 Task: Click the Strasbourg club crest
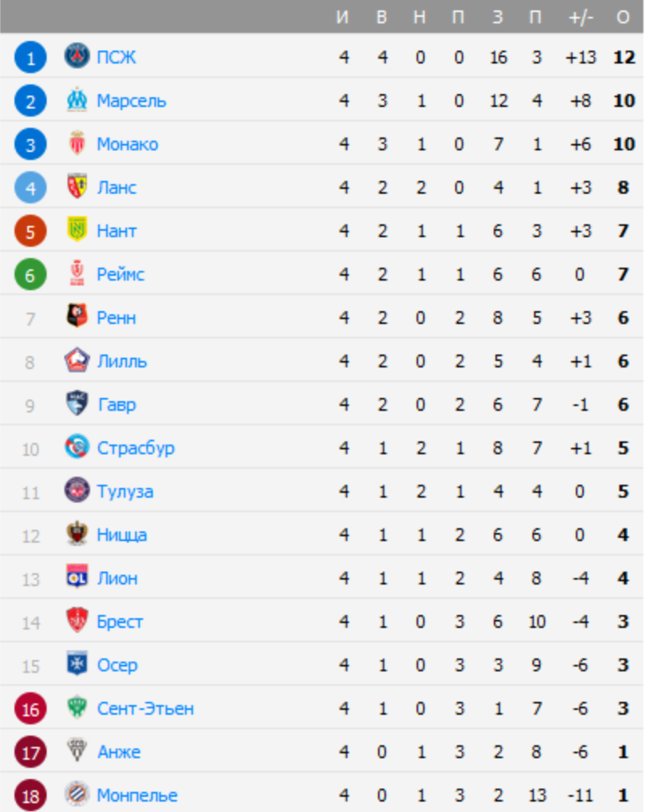pyautogui.click(x=77, y=448)
